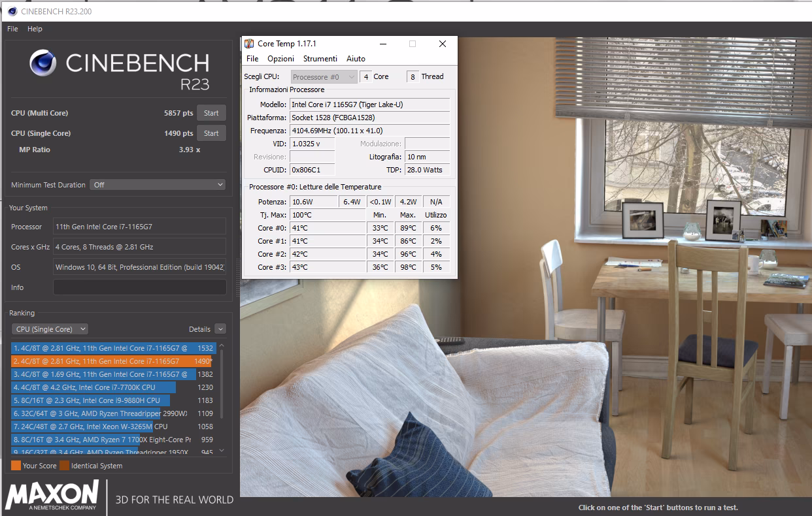
Task: Open the Cinebench File menu
Action: point(12,29)
